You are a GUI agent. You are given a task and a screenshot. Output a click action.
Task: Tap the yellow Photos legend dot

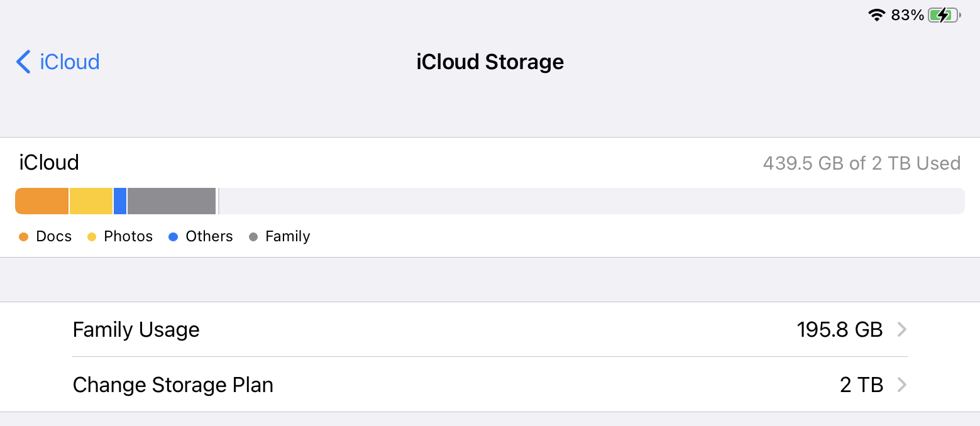92,237
